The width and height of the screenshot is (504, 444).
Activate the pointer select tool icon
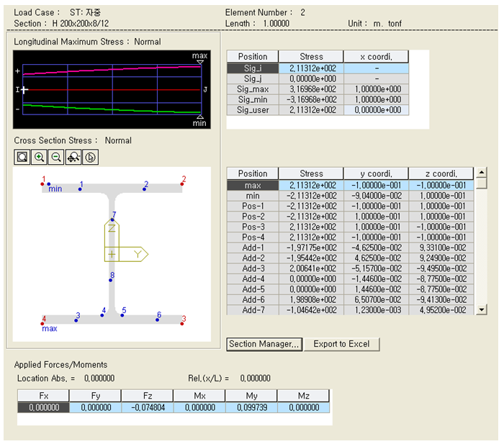click(x=90, y=157)
